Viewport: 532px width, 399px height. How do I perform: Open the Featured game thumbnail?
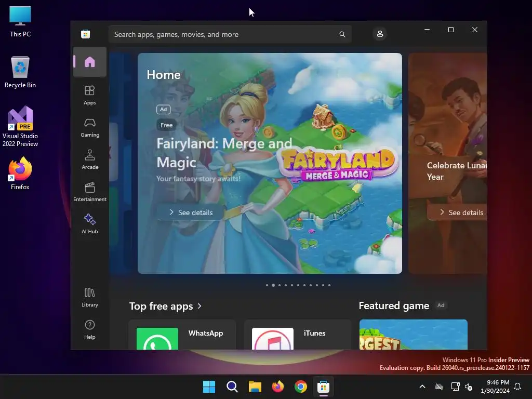413,335
